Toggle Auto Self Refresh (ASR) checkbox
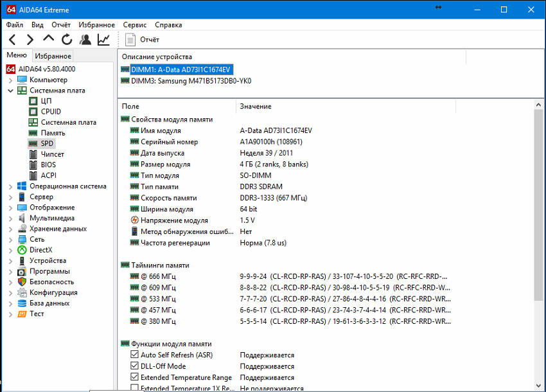 point(135,355)
